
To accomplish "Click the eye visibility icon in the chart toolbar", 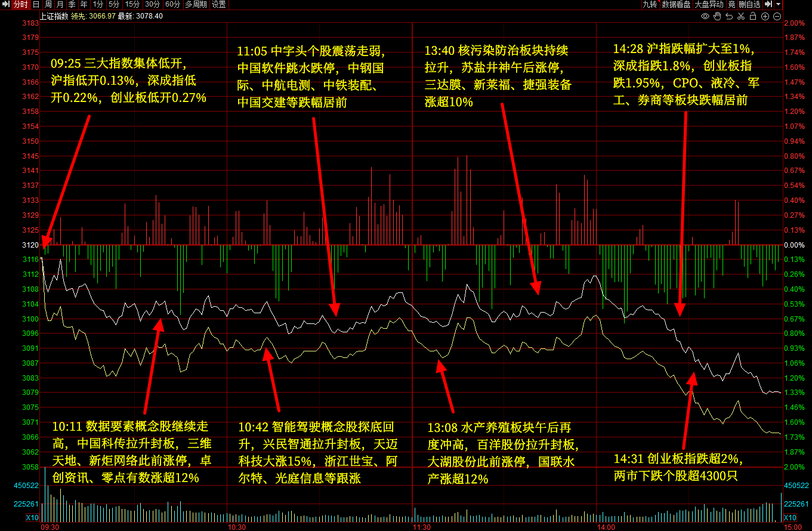I will (705, 16).
